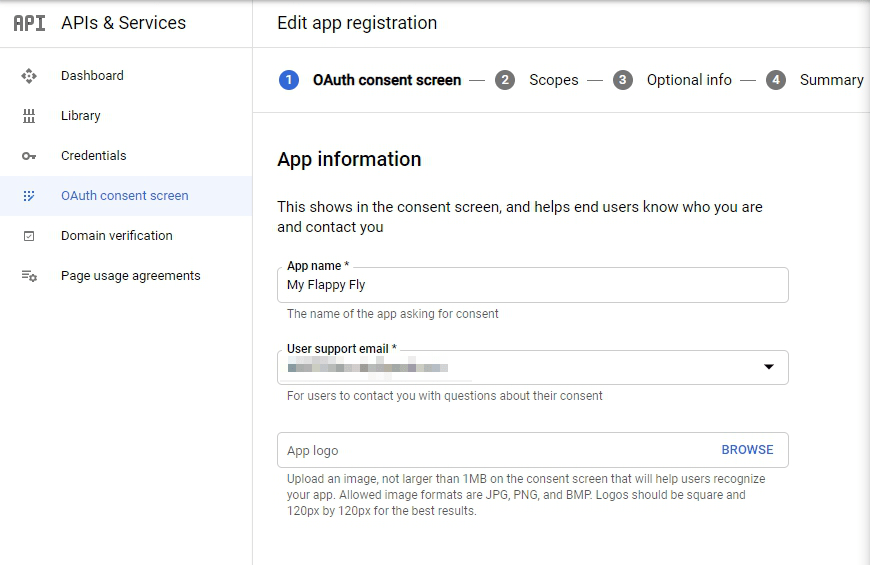Screen dimensions: 870x565
Task: Expand the User support email dropdown arrow
Action: pos(769,367)
